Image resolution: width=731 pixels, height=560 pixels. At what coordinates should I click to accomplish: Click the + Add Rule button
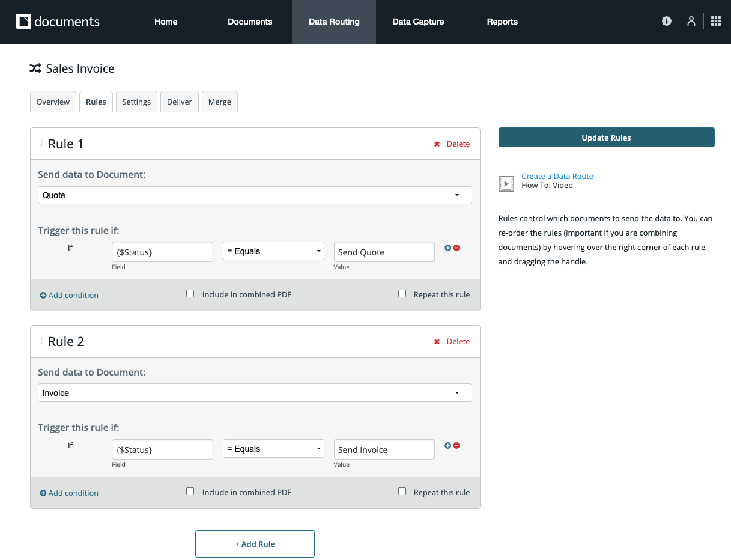[x=255, y=544]
